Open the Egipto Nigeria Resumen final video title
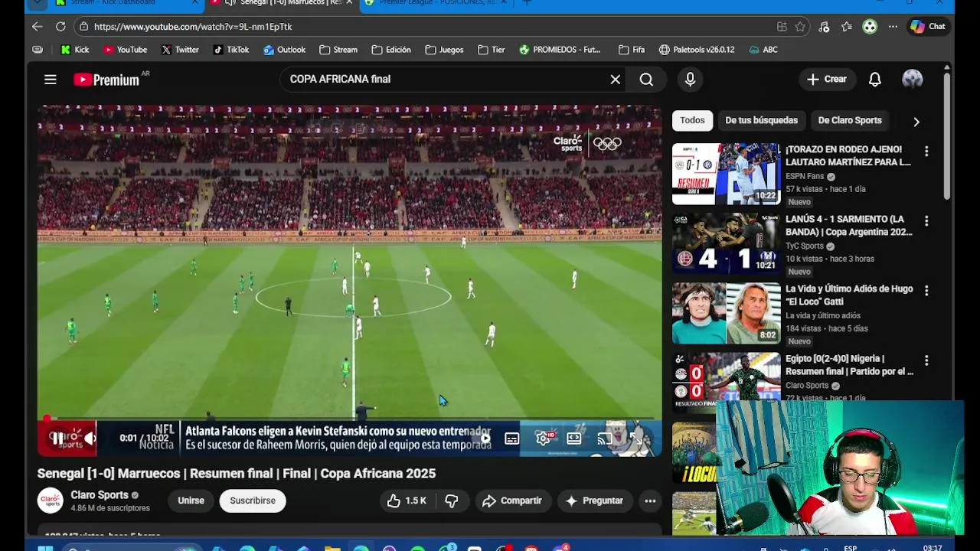The image size is (980, 551). (x=849, y=365)
